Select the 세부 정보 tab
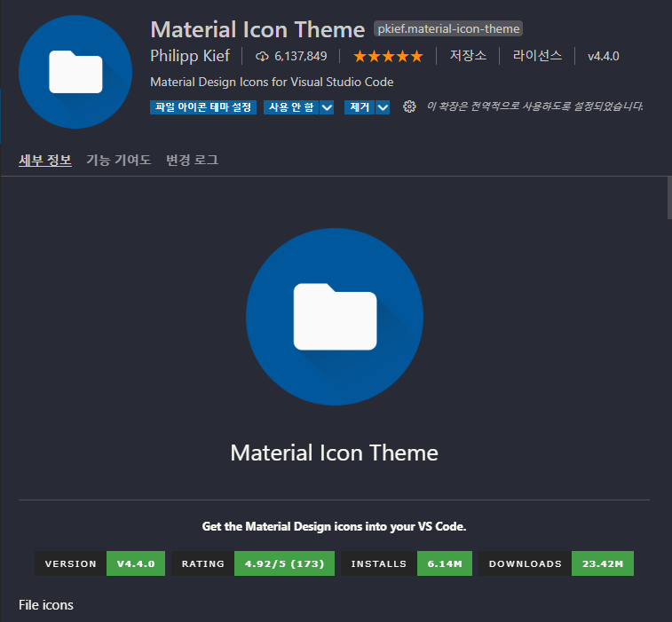 pyautogui.click(x=45, y=161)
